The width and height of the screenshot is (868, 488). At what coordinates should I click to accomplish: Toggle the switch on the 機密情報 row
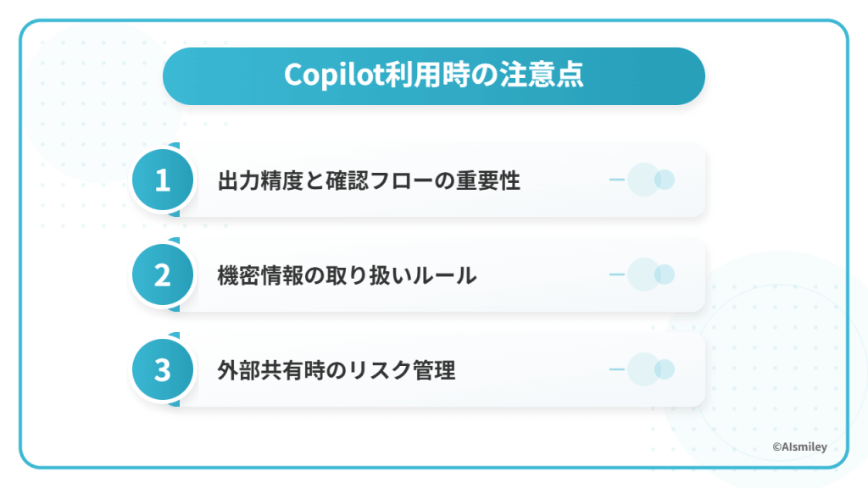click(651, 274)
